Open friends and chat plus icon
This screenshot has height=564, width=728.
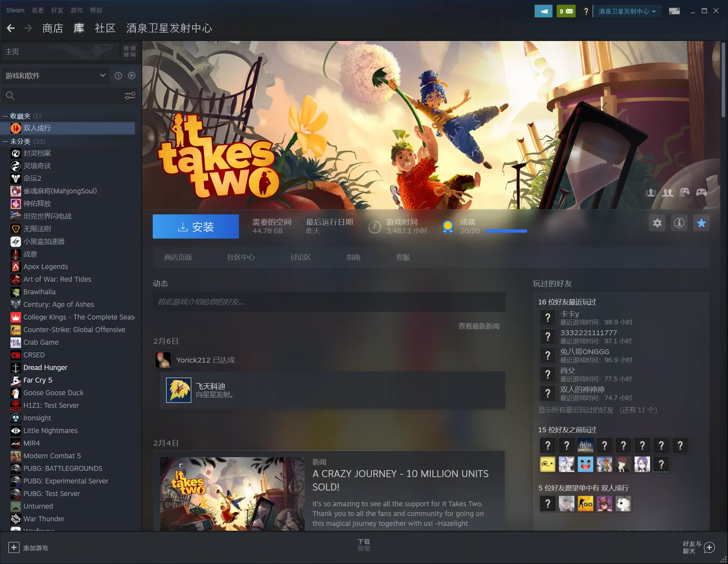709,548
